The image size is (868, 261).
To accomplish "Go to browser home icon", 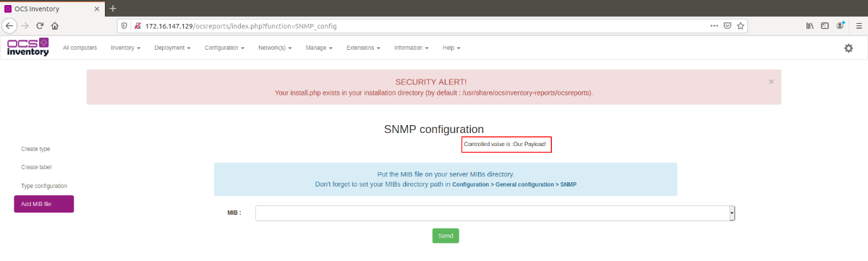I will [55, 25].
